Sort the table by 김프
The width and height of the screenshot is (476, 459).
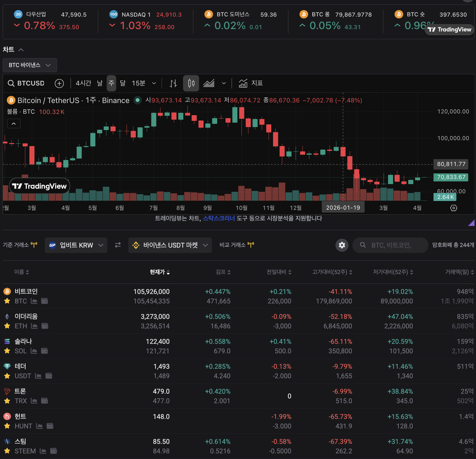(223, 272)
